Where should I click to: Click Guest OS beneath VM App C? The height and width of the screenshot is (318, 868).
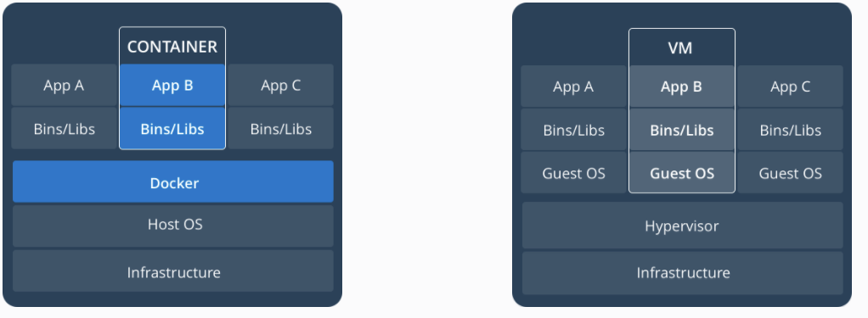click(x=790, y=172)
